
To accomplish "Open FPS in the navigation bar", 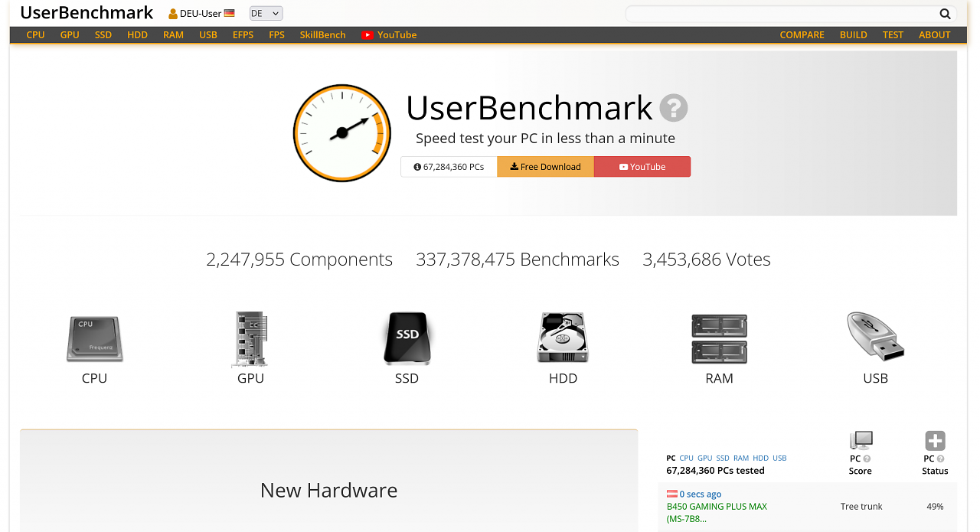I will [276, 35].
